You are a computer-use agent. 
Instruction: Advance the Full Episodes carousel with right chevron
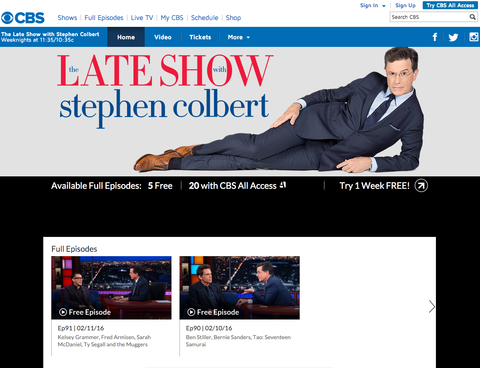pos(432,306)
